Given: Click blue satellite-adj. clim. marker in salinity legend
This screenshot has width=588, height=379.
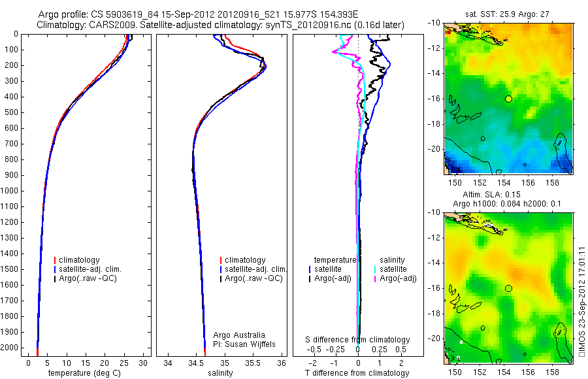Looking at the screenshot, I should point(221,269).
